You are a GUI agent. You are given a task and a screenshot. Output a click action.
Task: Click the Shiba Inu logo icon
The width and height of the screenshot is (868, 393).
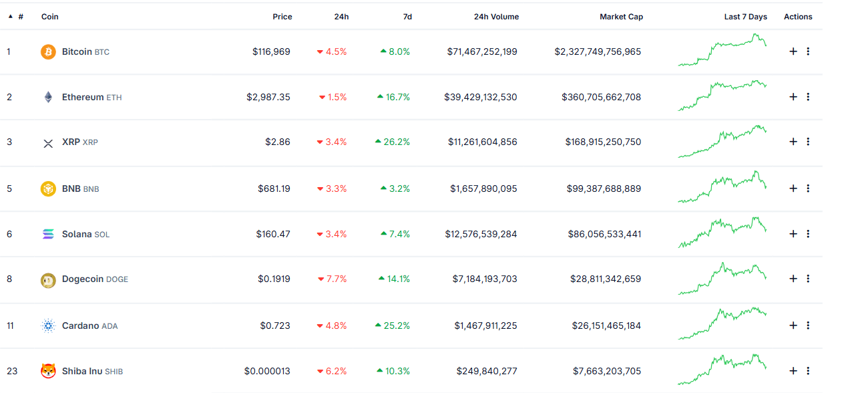(x=48, y=371)
